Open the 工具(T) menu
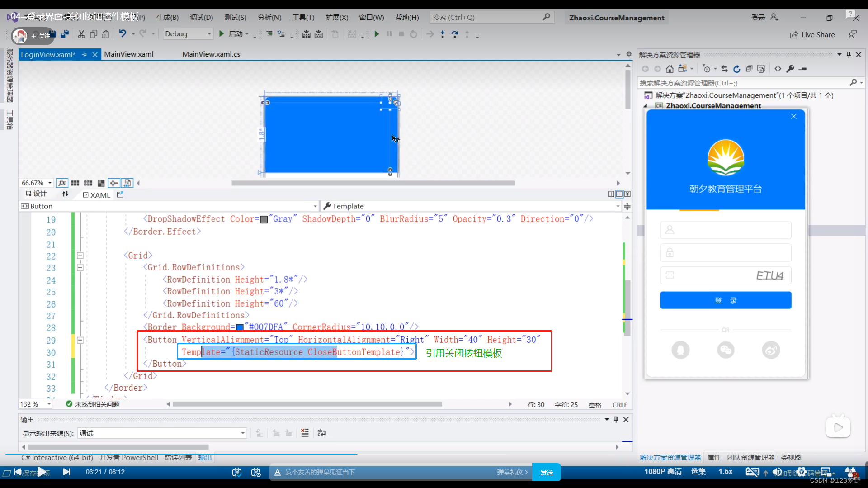This screenshot has height=488, width=868. pos(303,18)
